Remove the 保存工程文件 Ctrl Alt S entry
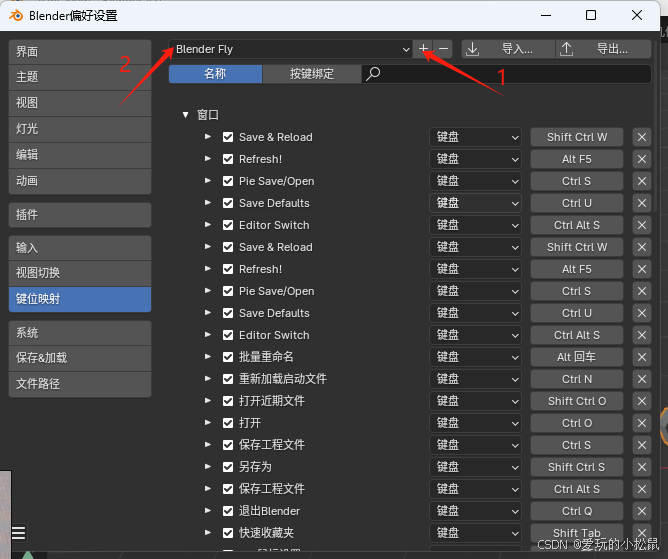This screenshot has height=559, width=668. [x=642, y=489]
